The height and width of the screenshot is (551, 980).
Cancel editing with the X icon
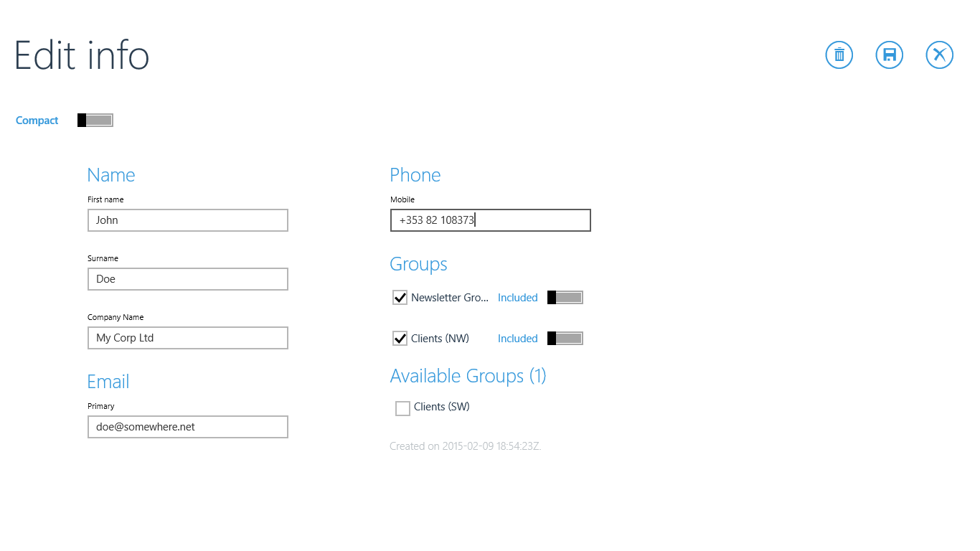point(939,55)
